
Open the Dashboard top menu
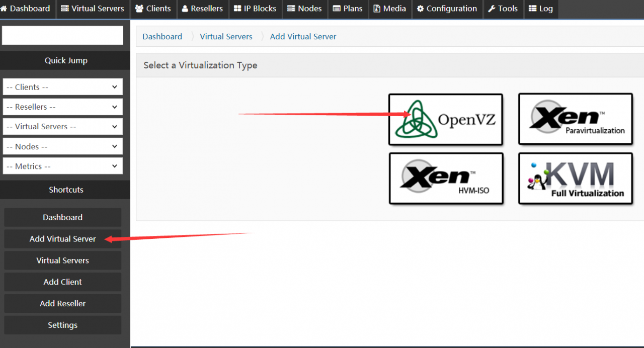coord(27,9)
